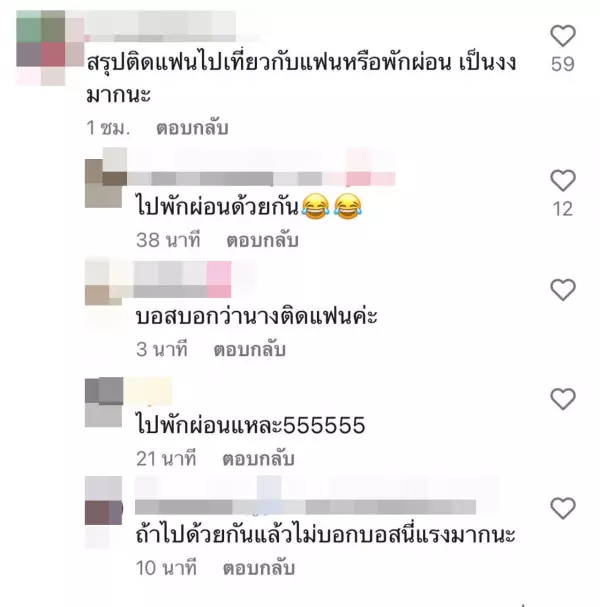Tap ตอบกลับ under the 10 นาที comment

click(259, 568)
